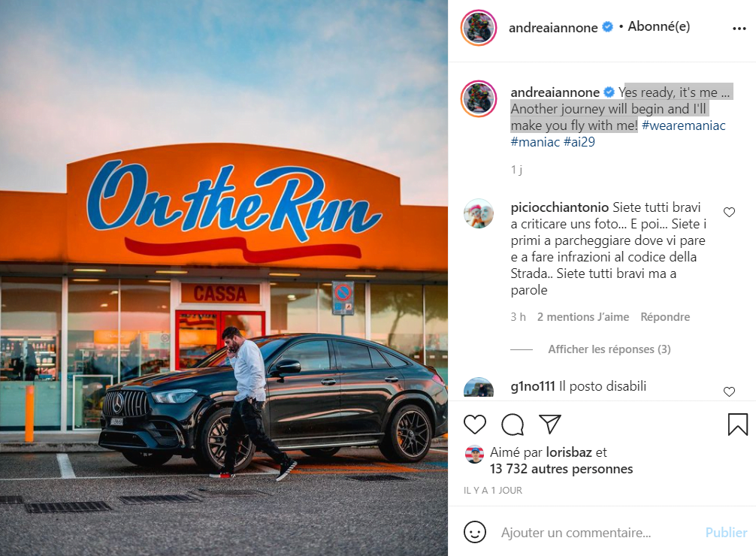
Task: Open the comment speech bubble icon
Action: click(x=512, y=425)
